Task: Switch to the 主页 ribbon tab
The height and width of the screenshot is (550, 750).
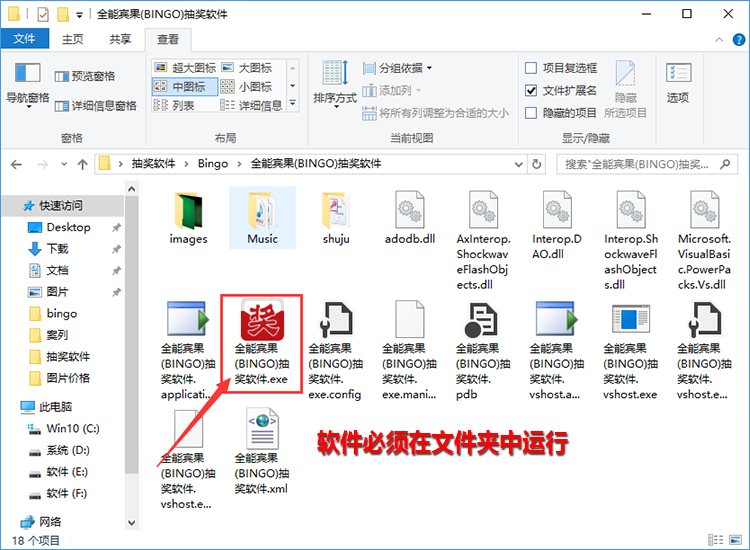Action: pos(73,39)
